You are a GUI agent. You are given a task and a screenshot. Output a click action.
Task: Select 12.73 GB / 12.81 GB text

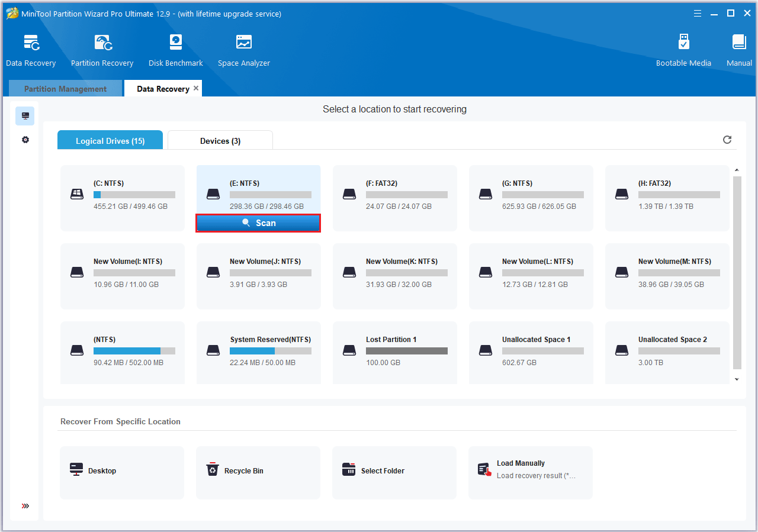pyautogui.click(x=535, y=285)
